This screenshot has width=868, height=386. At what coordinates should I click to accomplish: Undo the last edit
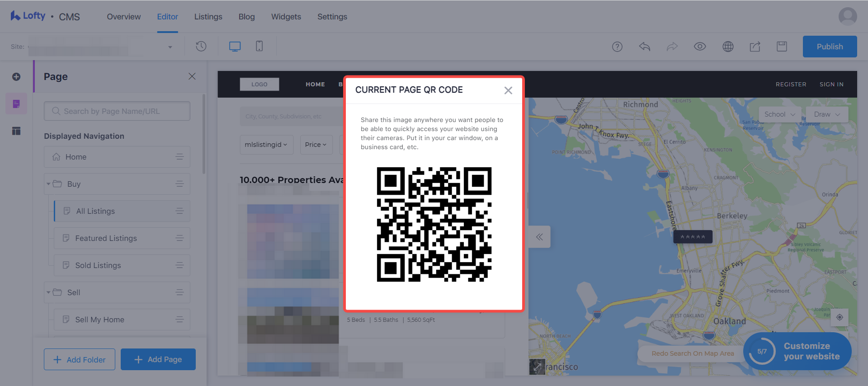pos(645,47)
